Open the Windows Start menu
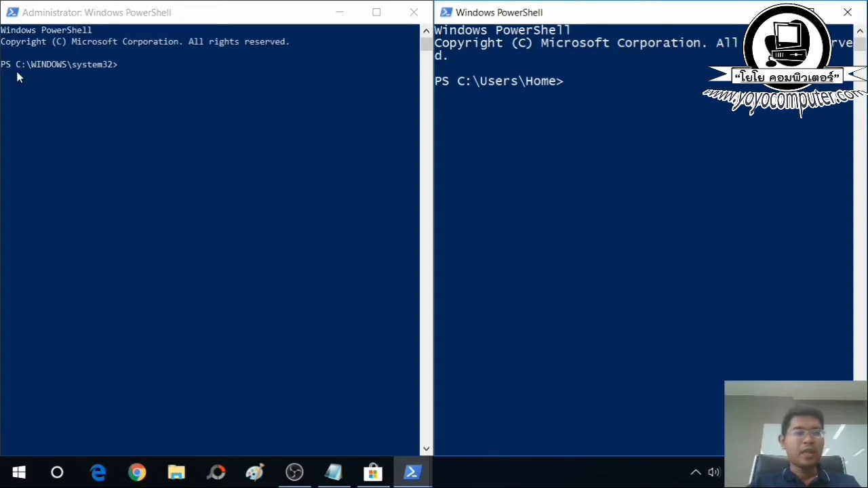The image size is (868, 488). coord(18,472)
